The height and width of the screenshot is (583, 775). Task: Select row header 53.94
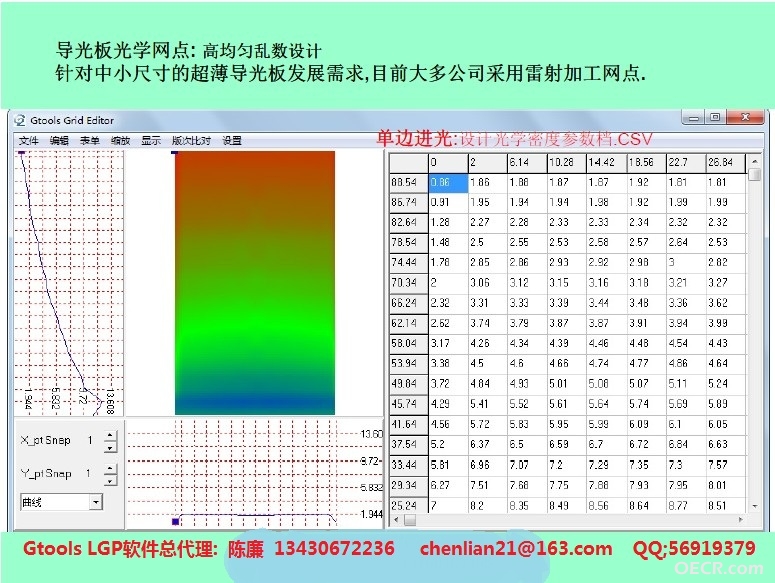coord(408,364)
